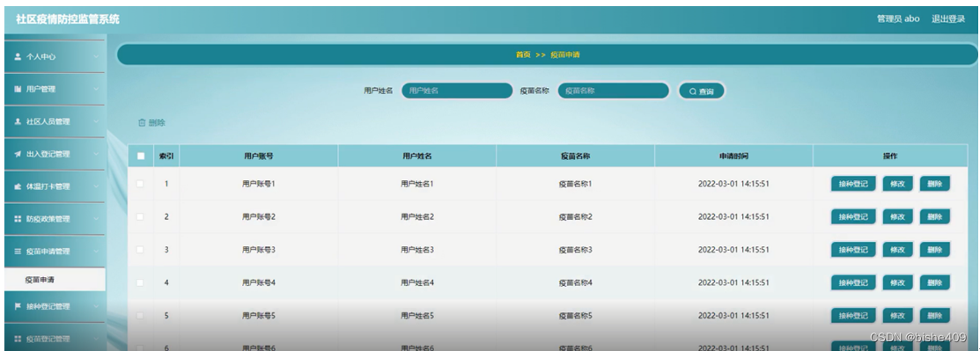Click the 个人中心 person icon
Viewport: 980px width, 351px height.
click(x=18, y=57)
